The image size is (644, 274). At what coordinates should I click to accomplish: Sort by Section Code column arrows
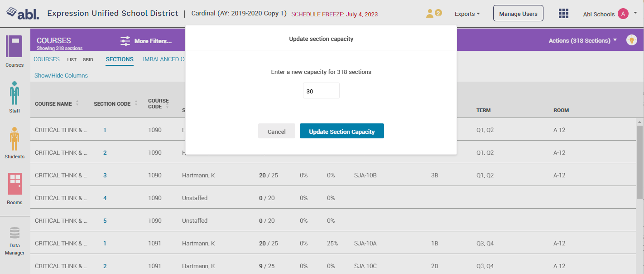pyautogui.click(x=136, y=103)
